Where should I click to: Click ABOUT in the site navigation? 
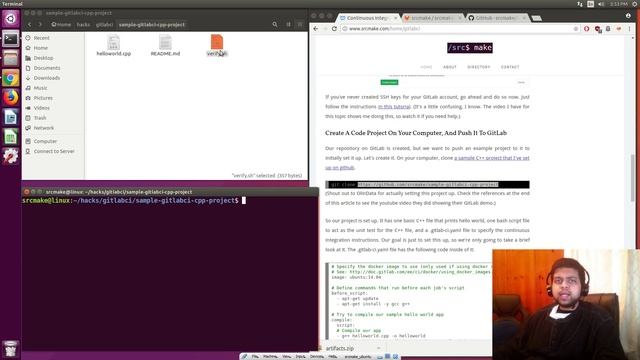tap(450, 67)
